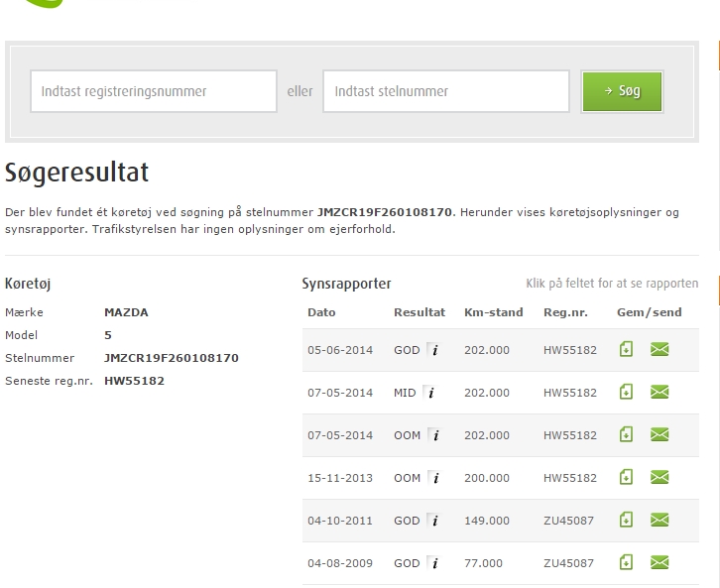Screen dimensions: 720x588
Task: Click the email icon for 05-06-2014 report
Action: click(660, 349)
